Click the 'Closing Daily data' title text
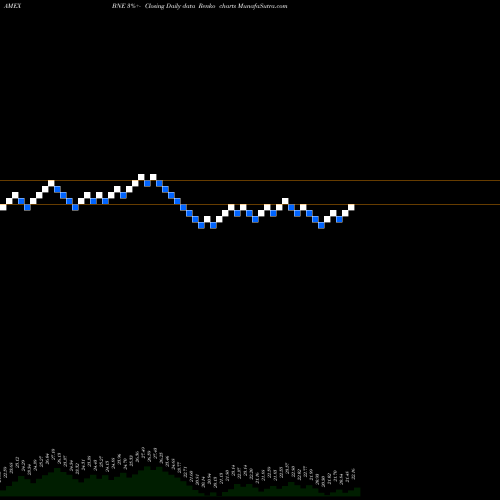Image resolution: width=500 pixels, height=500 pixels. coord(170,6)
